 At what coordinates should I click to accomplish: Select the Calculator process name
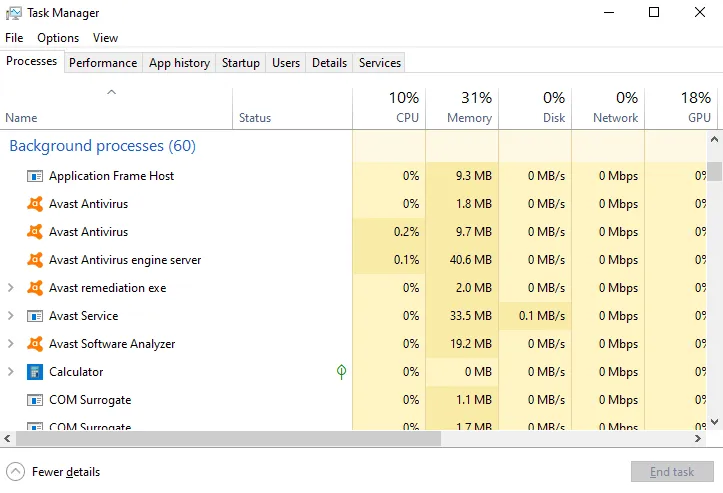pos(76,372)
